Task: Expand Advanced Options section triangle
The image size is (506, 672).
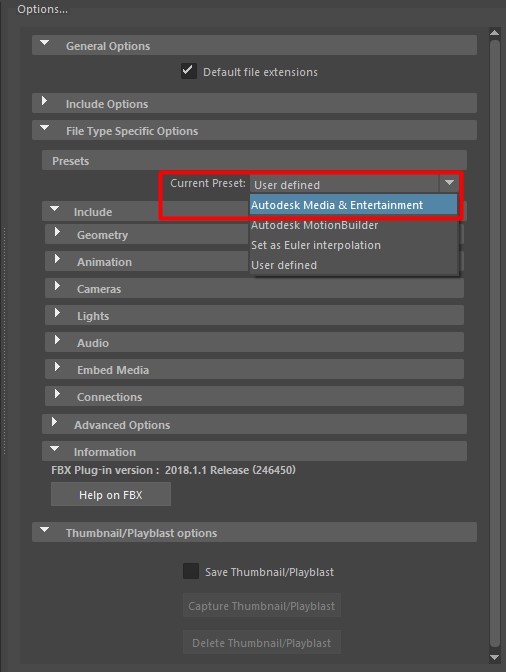Action: pyautogui.click(x=54, y=422)
